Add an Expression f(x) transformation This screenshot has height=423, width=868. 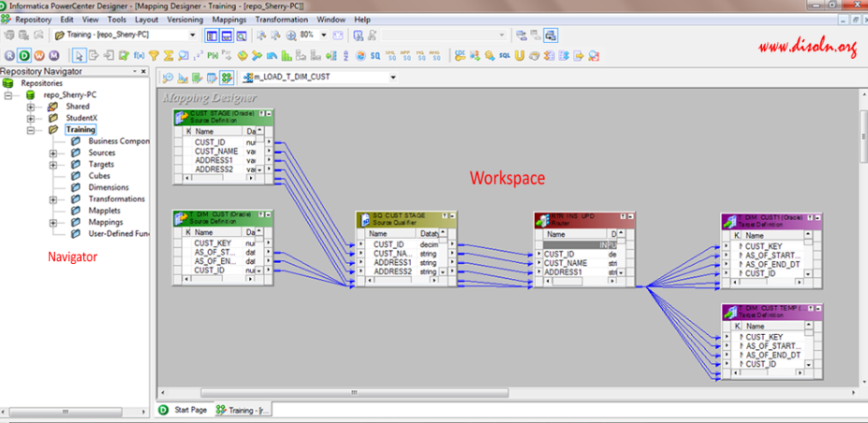tap(139, 55)
